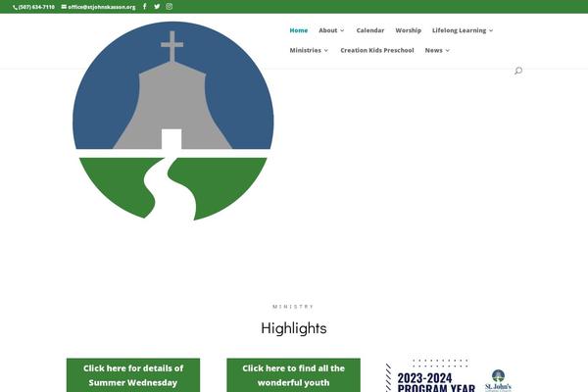The height and width of the screenshot is (392, 588).
Task: Click the phone number (507) 634-7110
Action: (36, 7)
